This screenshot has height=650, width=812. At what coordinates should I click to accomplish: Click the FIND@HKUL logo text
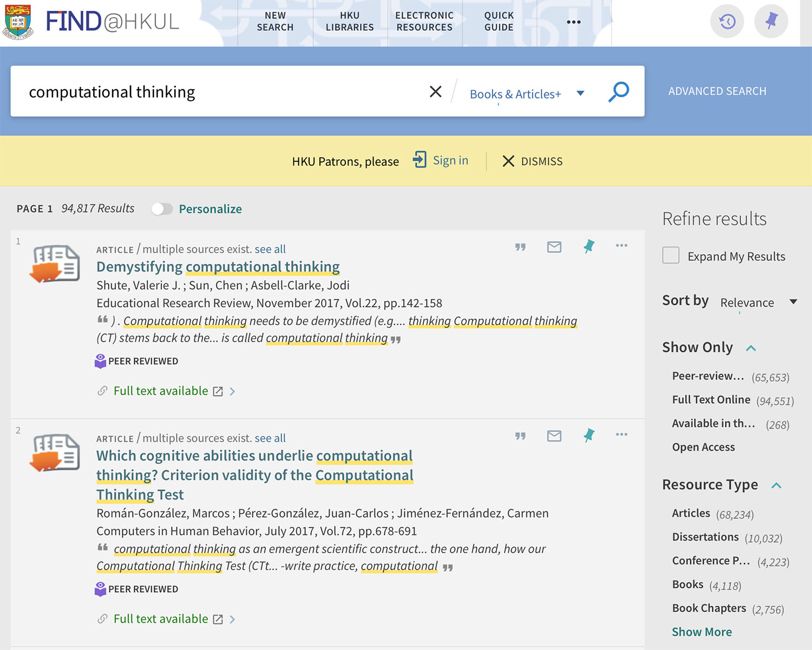pos(112,22)
